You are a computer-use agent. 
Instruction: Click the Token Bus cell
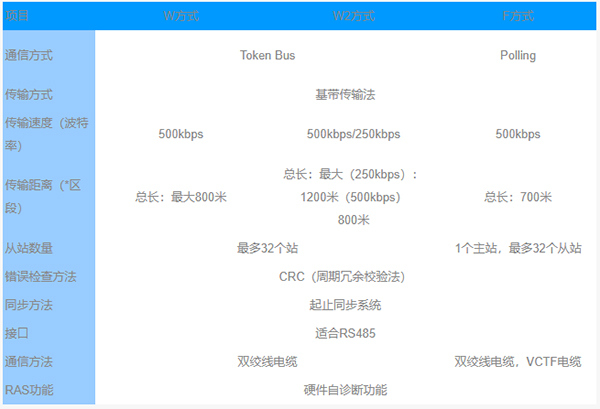click(x=267, y=56)
